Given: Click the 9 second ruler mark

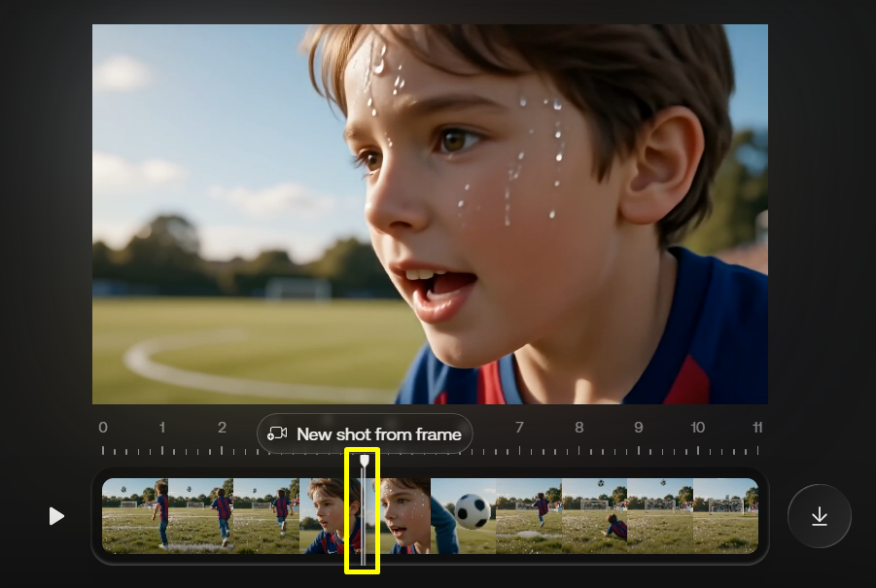Looking at the screenshot, I should pos(638,428).
